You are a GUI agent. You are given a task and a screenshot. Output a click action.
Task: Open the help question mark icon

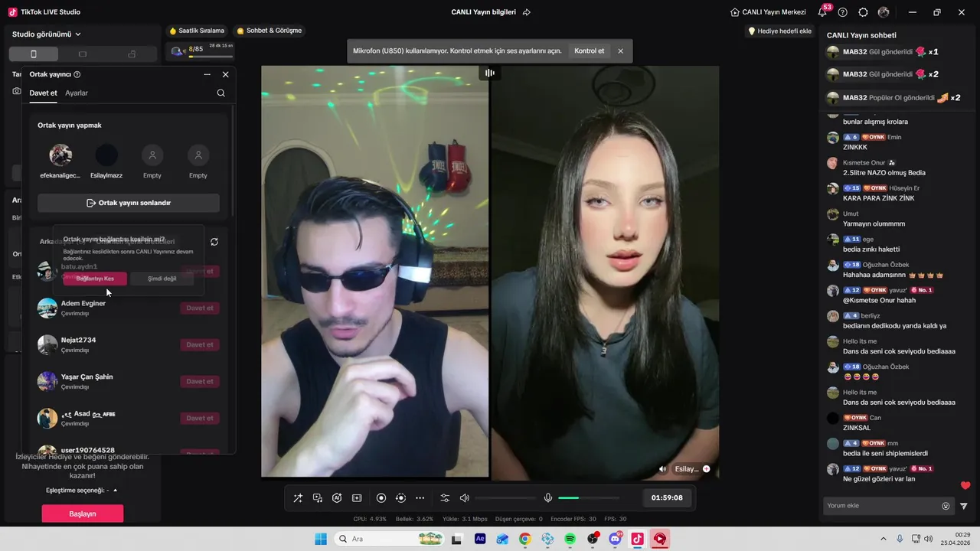843,12
